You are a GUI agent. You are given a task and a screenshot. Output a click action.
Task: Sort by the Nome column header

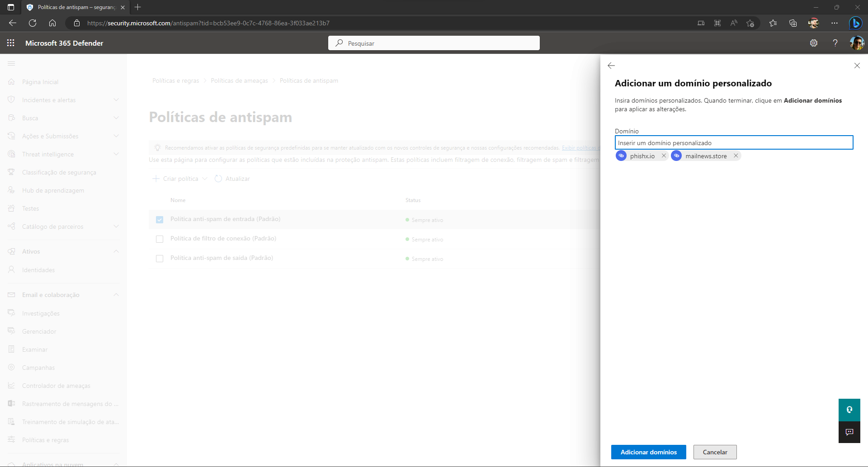coord(178,200)
